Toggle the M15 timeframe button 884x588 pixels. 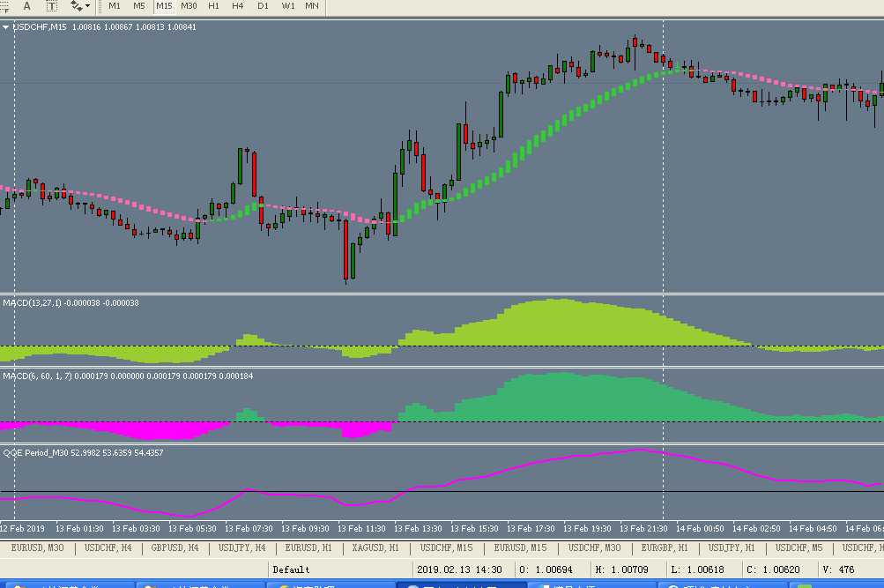164,6
